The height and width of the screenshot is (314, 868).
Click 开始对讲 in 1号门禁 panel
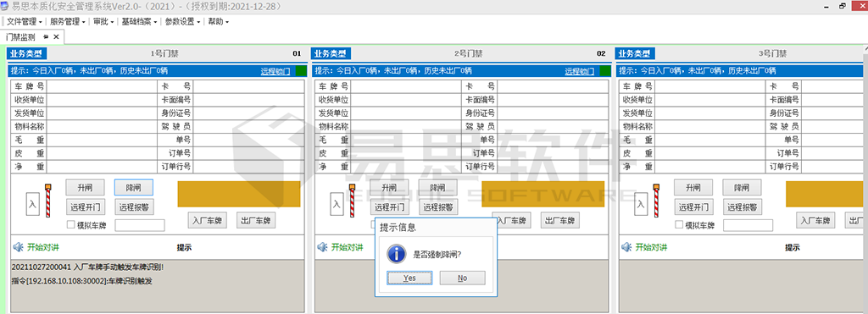(43, 247)
